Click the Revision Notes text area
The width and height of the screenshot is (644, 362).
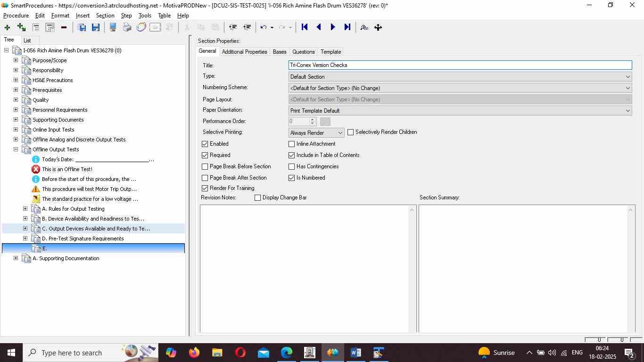point(305,269)
